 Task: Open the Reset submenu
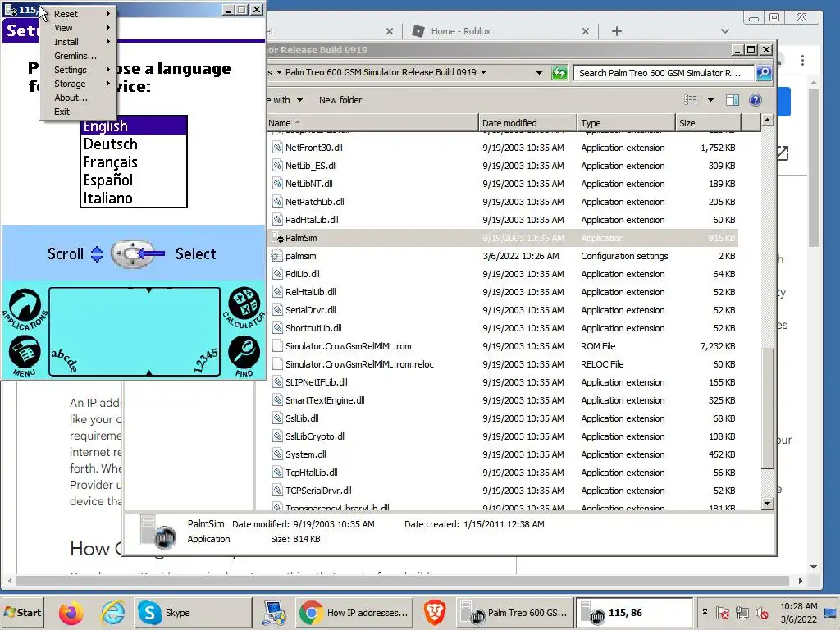pyautogui.click(x=78, y=14)
